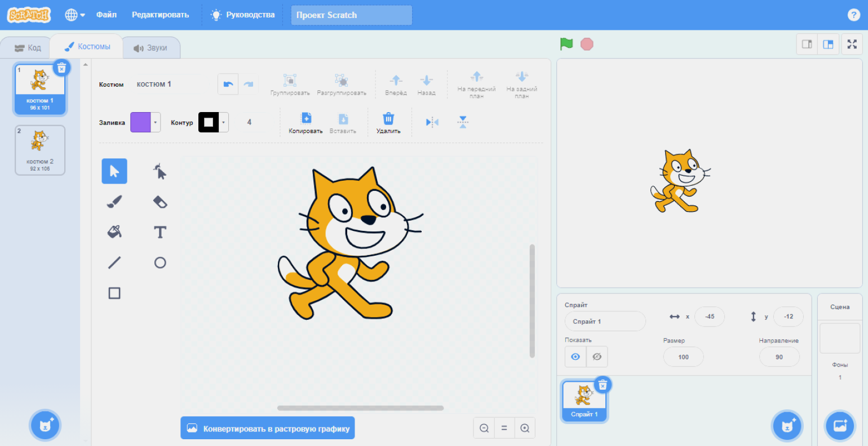Choose a new backdrop button
The height and width of the screenshot is (446, 868).
coord(840,426)
